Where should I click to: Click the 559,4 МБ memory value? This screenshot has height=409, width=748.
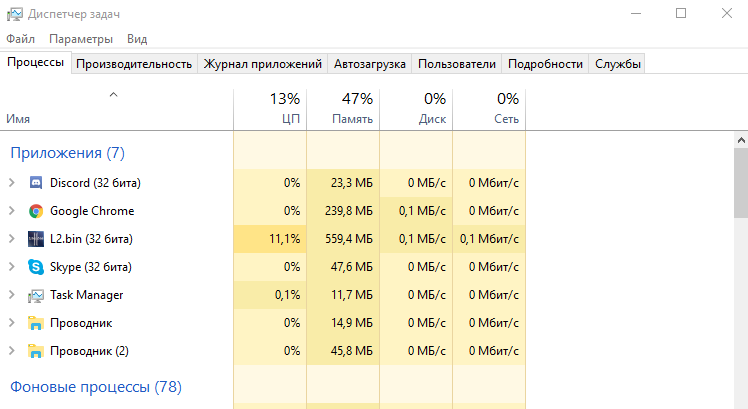(x=349, y=239)
